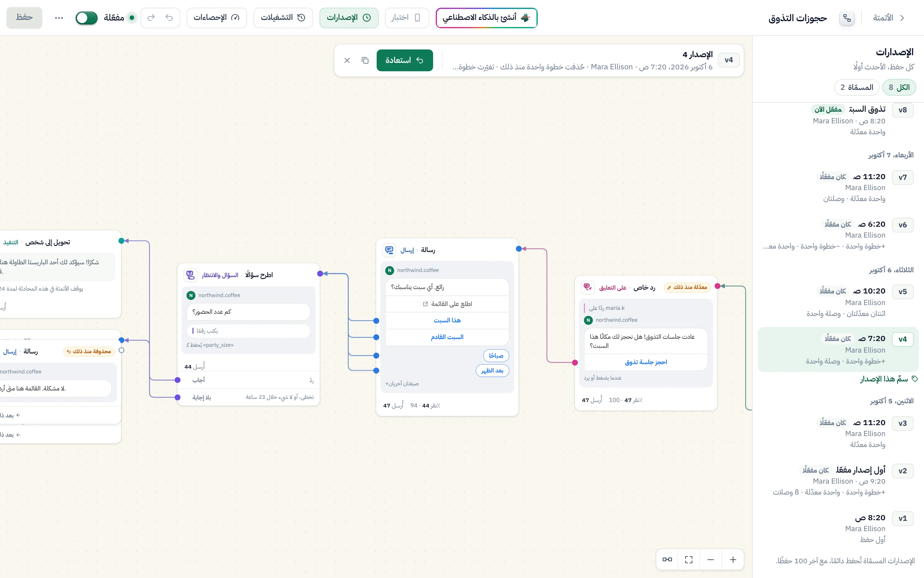The width and height of the screenshot is (924, 578).
Task: Click the flow diagram icon beside حجوزات التذوق
Action: click(847, 18)
